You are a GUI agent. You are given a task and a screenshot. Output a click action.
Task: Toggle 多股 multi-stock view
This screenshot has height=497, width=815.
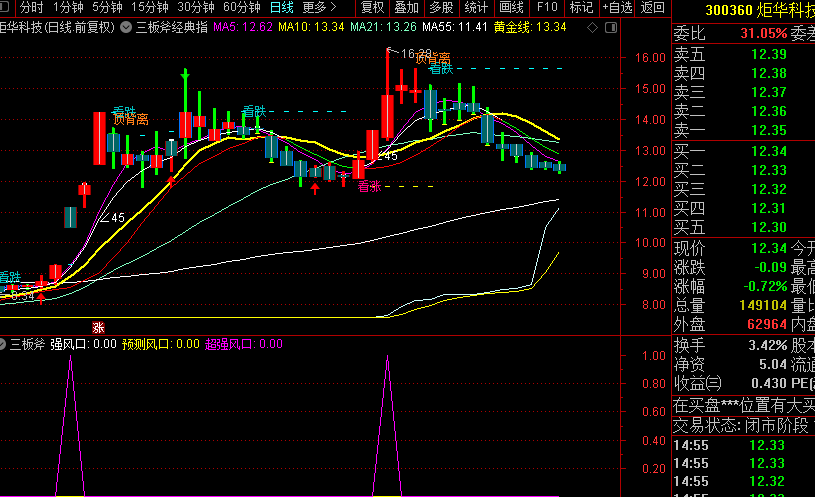441,8
